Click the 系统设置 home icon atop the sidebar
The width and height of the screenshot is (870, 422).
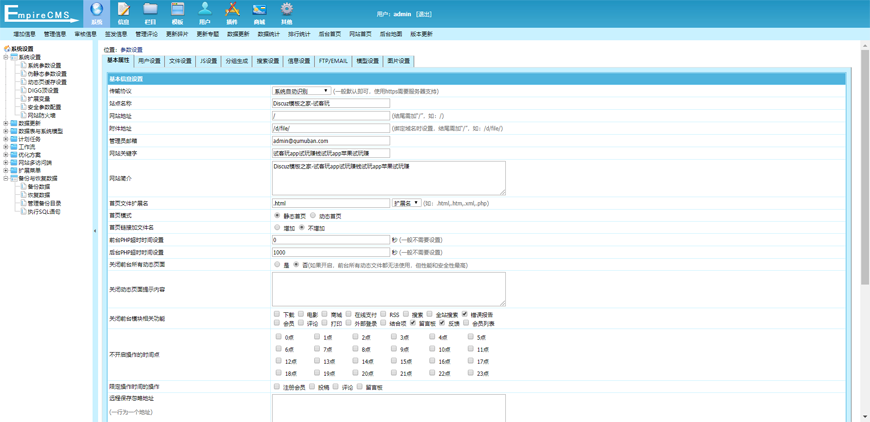pos(7,49)
